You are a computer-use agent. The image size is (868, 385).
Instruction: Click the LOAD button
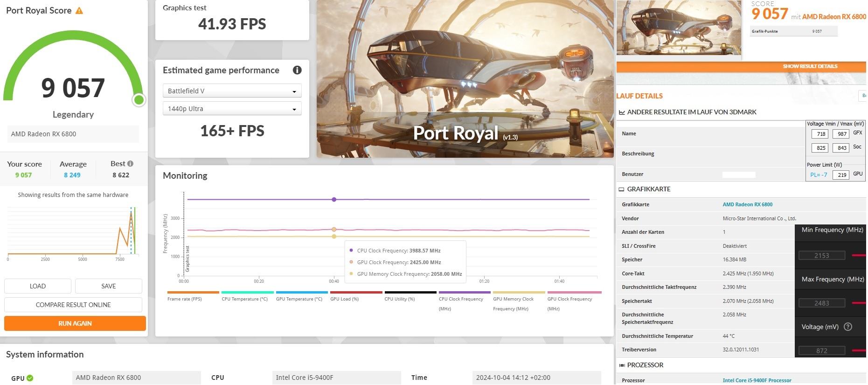[38, 286]
